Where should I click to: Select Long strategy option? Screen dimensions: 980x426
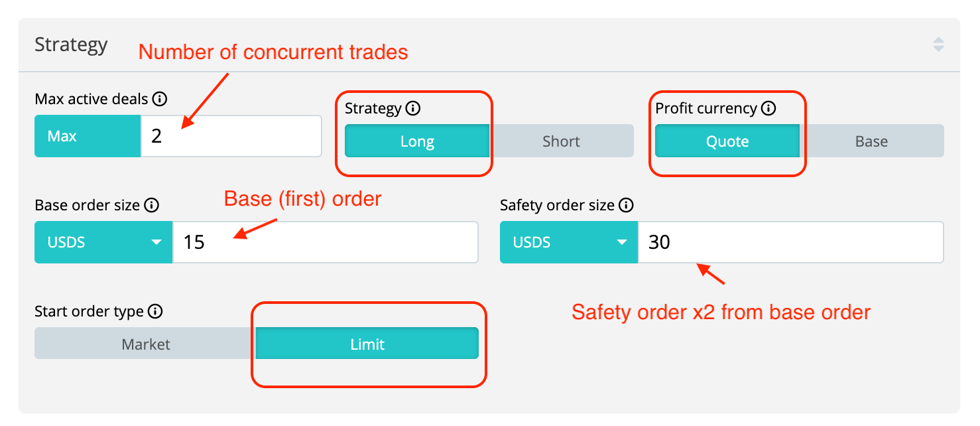pyautogui.click(x=417, y=141)
